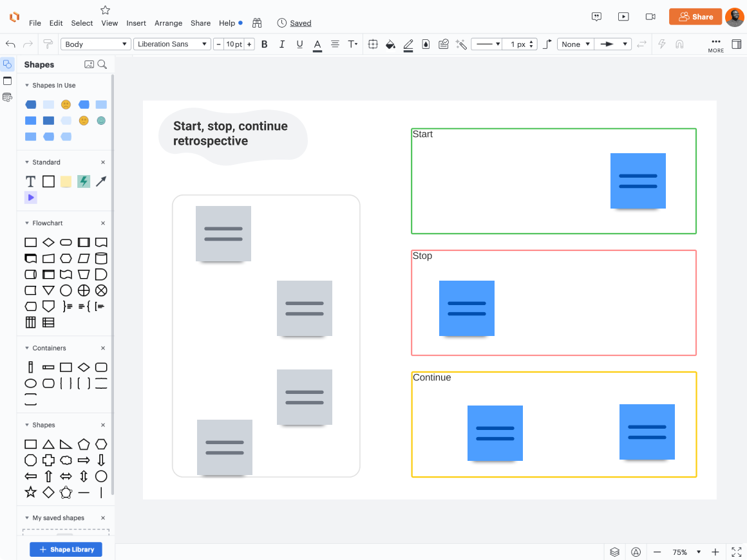Toggle italic text formatting
747x560 pixels.
281,44
